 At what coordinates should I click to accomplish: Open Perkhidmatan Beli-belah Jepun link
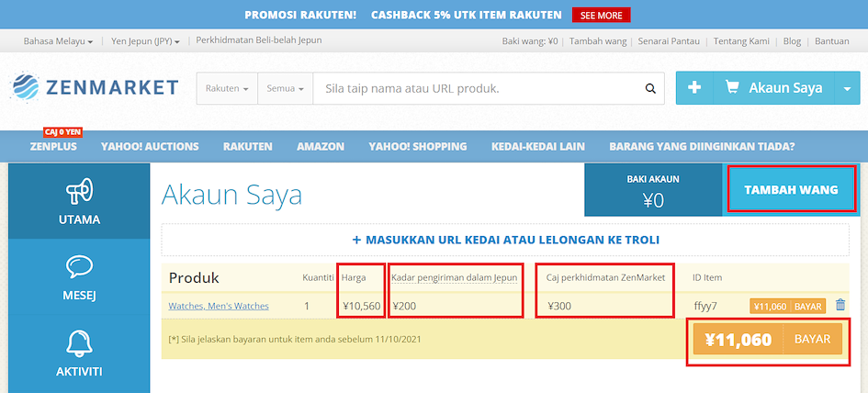pyautogui.click(x=258, y=40)
